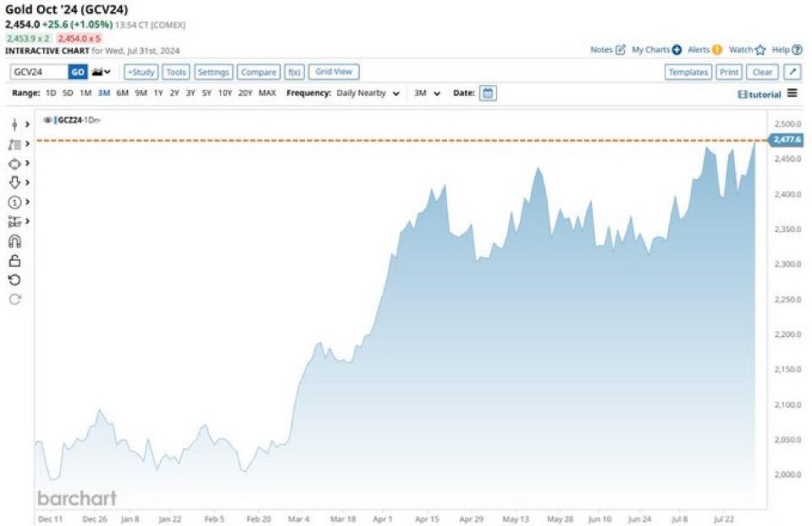Viewport: 812px width, 526px height.
Task: Select the bar/line drawing tool icon
Action: click(x=15, y=125)
